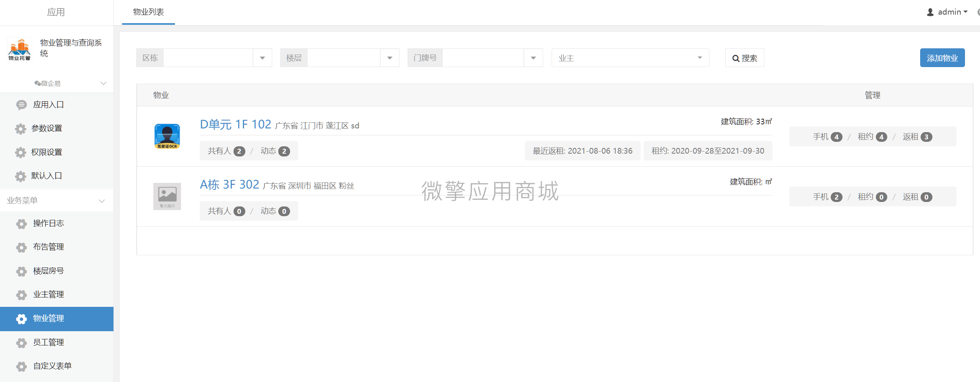Expand the 楼层 dropdown arrow
This screenshot has width=980, height=382.
click(x=390, y=58)
